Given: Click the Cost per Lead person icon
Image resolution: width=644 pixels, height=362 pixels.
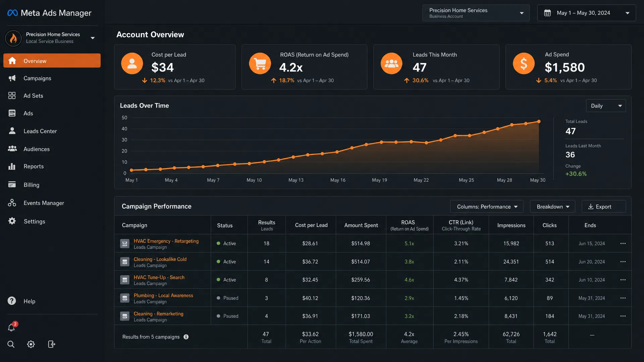Looking at the screenshot, I should 132,63.
